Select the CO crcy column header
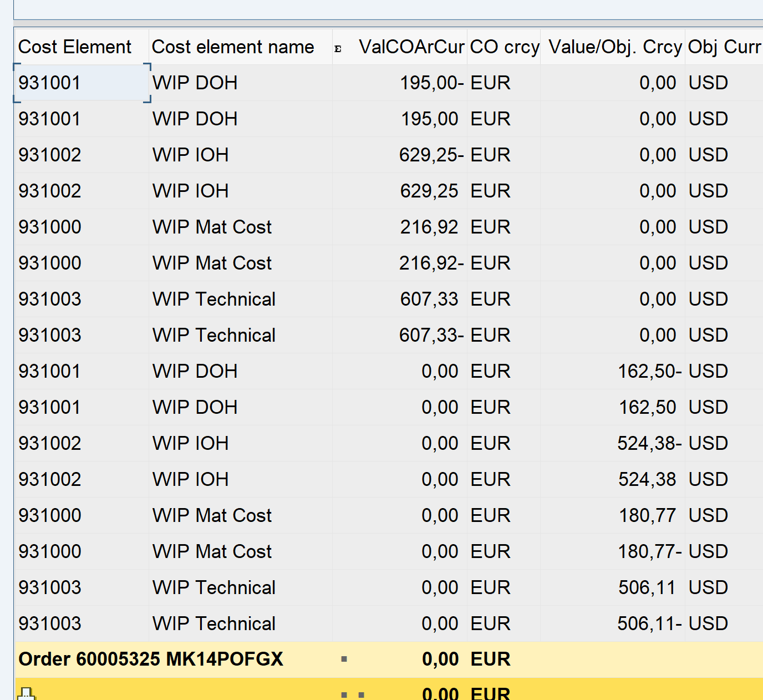The image size is (763, 700). tap(504, 47)
